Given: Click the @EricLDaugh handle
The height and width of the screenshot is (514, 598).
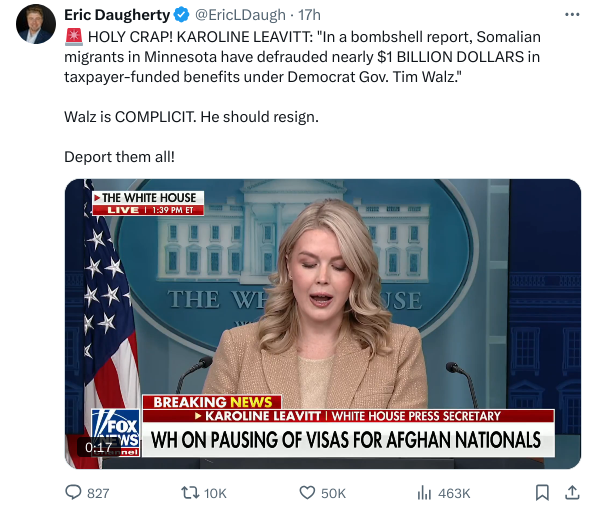Looking at the screenshot, I should pos(240,15).
